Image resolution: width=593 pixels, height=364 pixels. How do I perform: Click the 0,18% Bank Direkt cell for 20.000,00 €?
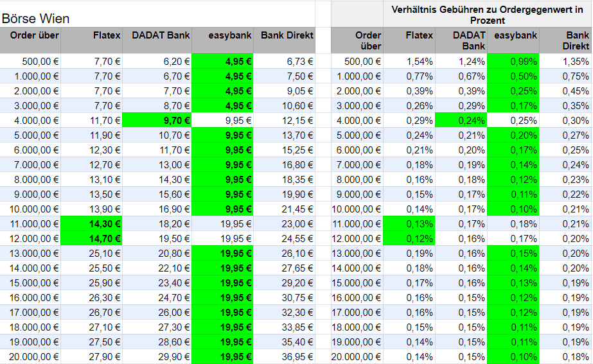pos(566,356)
